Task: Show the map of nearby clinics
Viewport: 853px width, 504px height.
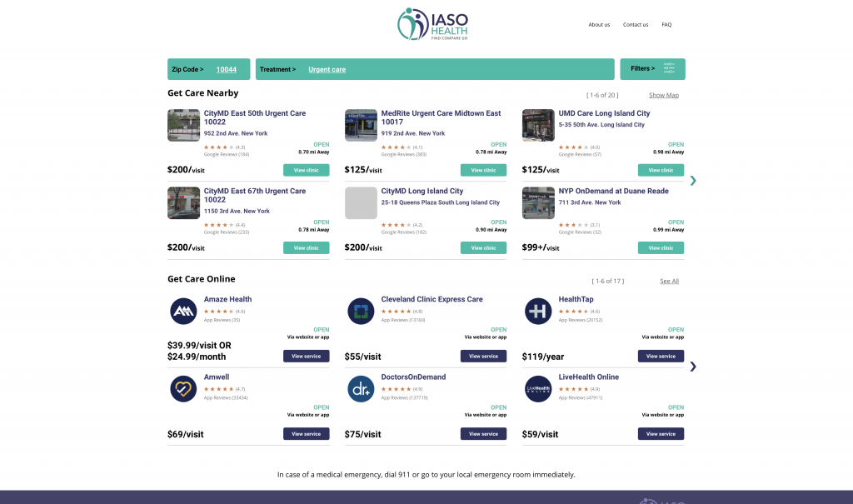Action: click(x=664, y=95)
